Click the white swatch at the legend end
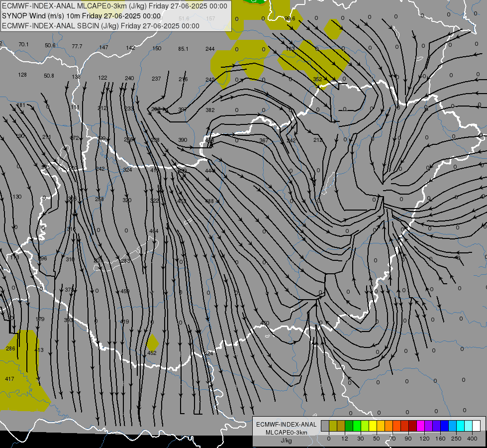This screenshot has height=448, width=487. 477,426
